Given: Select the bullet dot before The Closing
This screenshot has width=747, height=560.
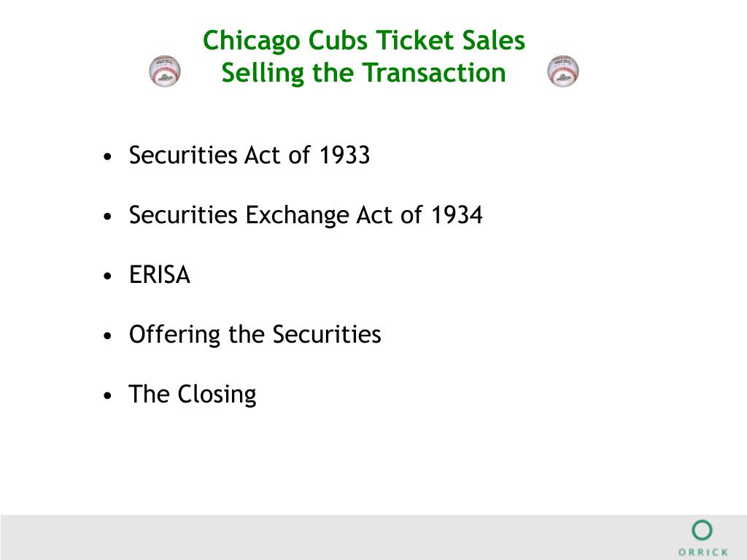Looking at the screenshot, I should [x=108, y=396].
